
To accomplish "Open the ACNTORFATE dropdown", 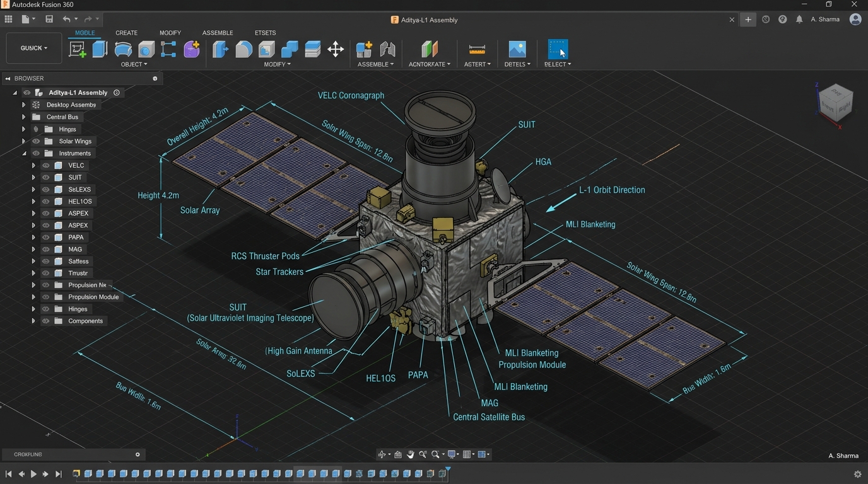I will click(x=430, y=64).
